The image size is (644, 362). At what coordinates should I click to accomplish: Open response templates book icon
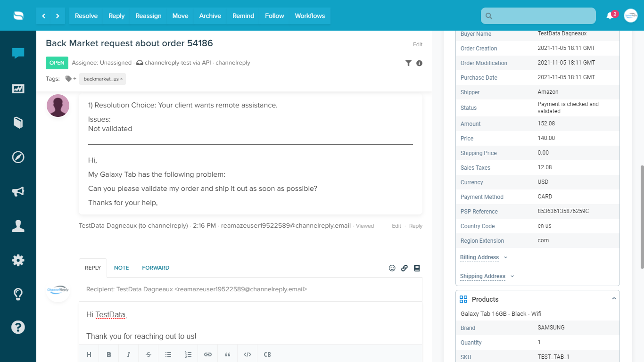point(416,268)
